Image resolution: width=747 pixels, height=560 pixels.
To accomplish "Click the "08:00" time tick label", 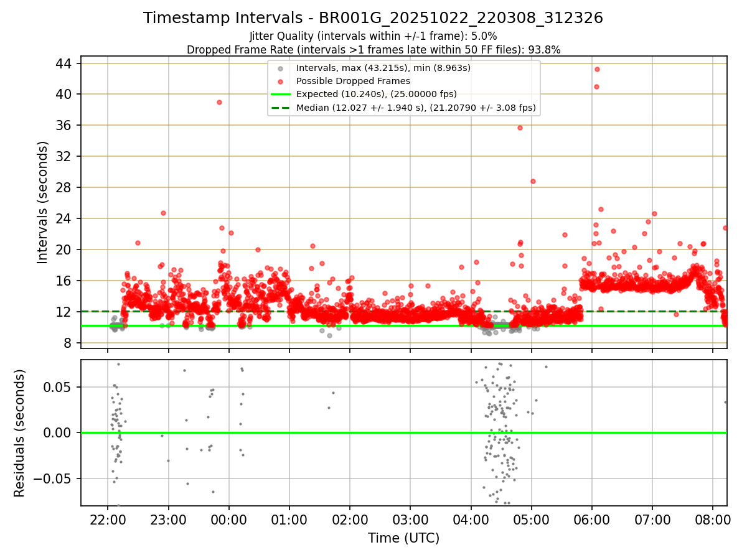I will 713,519.
